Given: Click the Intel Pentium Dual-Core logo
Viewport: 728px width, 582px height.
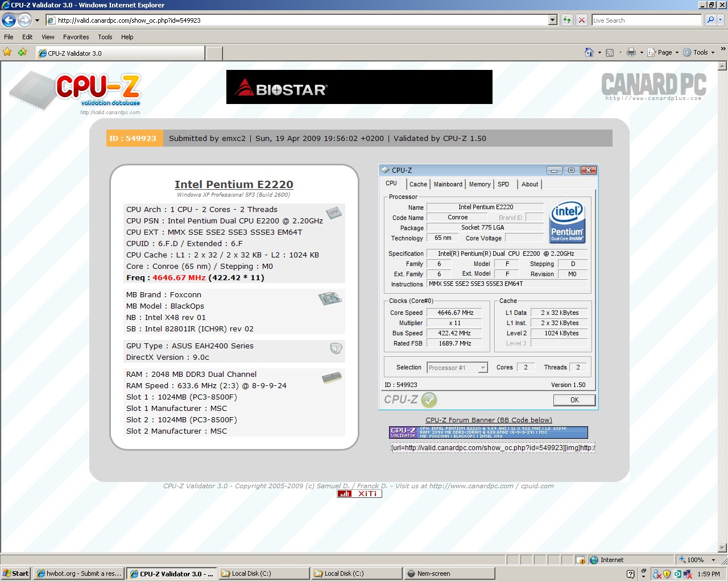Looking at the screenshot, I should tap(567, 222).
